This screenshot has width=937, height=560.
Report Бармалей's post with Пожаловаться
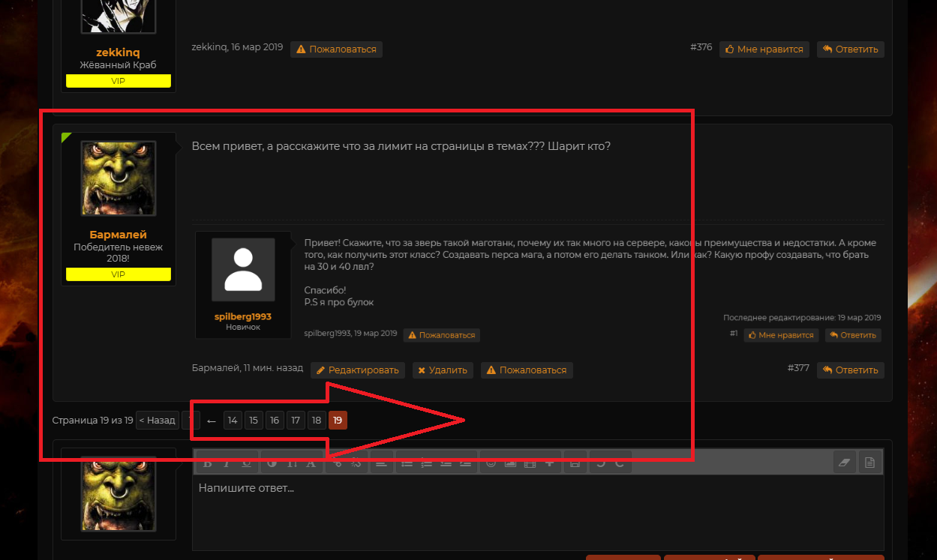[x=526, y=370]
